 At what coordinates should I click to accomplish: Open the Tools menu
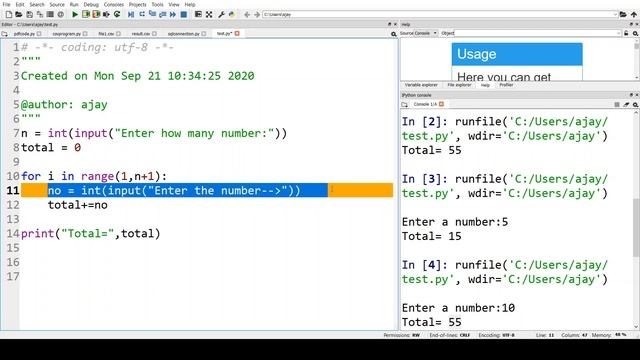point(158,4)
